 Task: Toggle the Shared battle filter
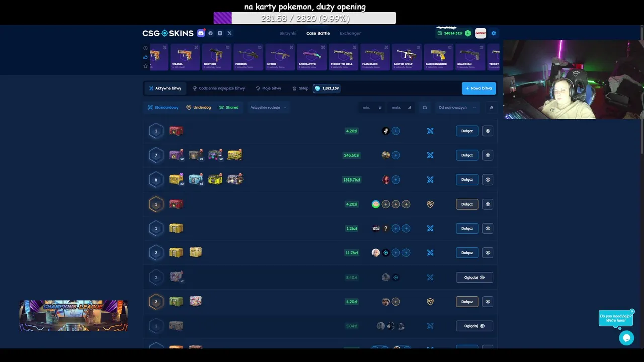tap(229, 107)
